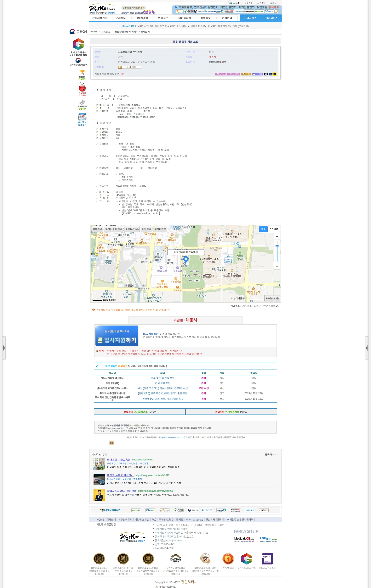This screenshot has width=371, height=588.
Task: Select the 기업서비스 tab
Action: 250,18
